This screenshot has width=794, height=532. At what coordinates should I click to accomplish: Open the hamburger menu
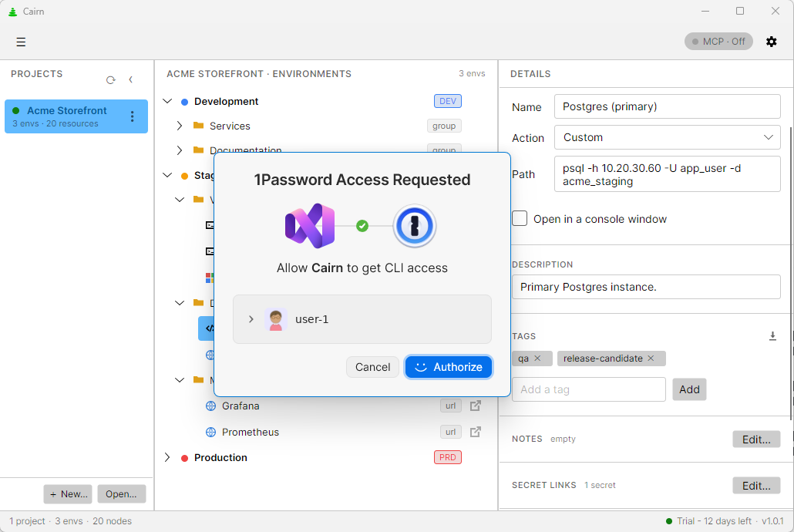(21, 42)
